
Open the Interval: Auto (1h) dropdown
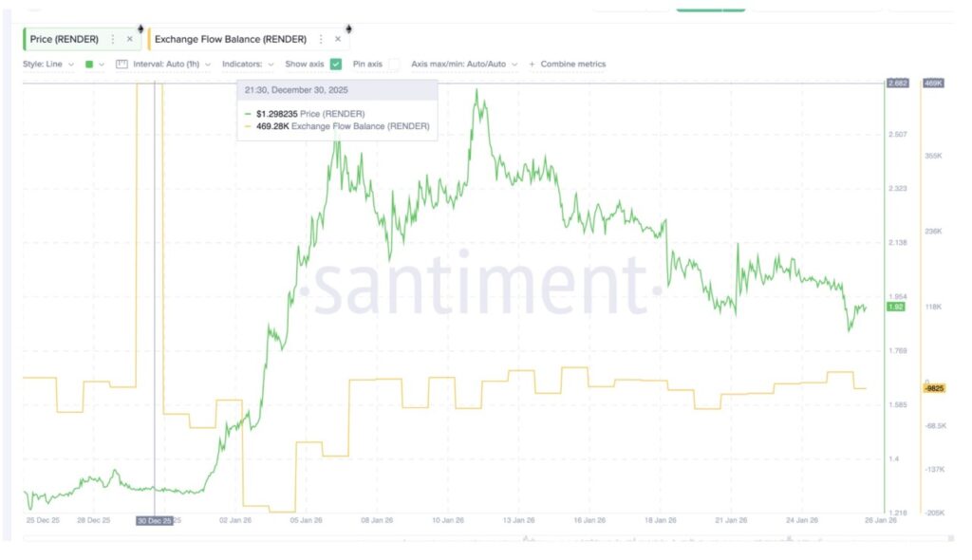click(172, 65)
